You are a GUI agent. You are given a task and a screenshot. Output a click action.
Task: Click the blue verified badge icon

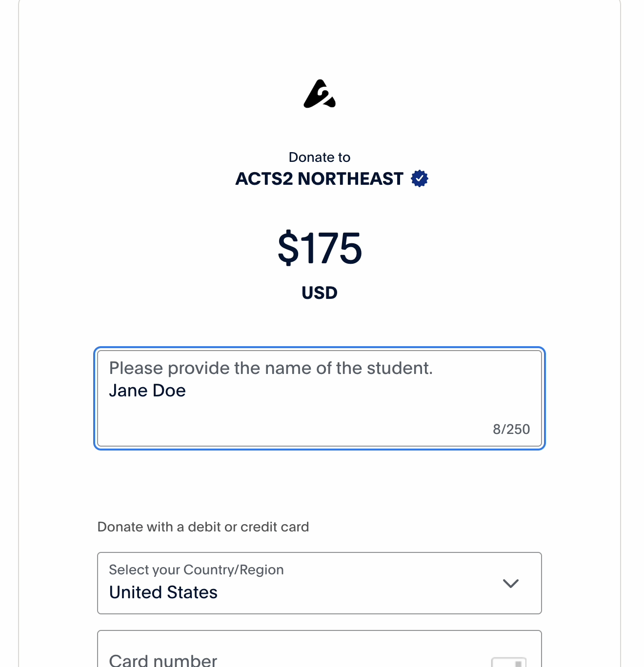(420, 178)
